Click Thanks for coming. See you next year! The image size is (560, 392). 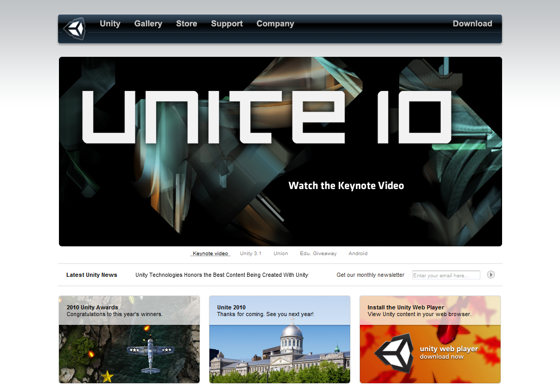[265, 314]
